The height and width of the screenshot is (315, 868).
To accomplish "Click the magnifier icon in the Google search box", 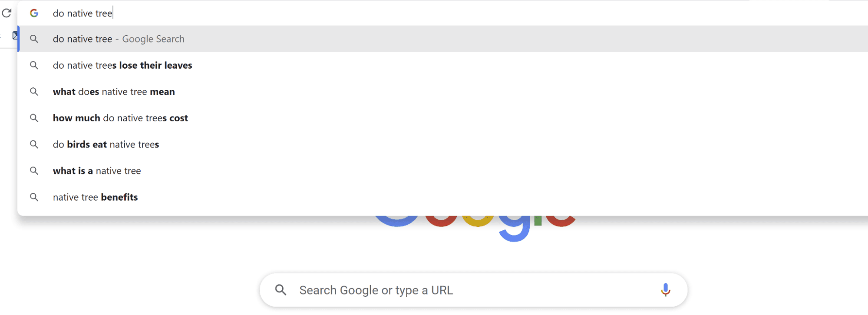I will pos(281,290).
